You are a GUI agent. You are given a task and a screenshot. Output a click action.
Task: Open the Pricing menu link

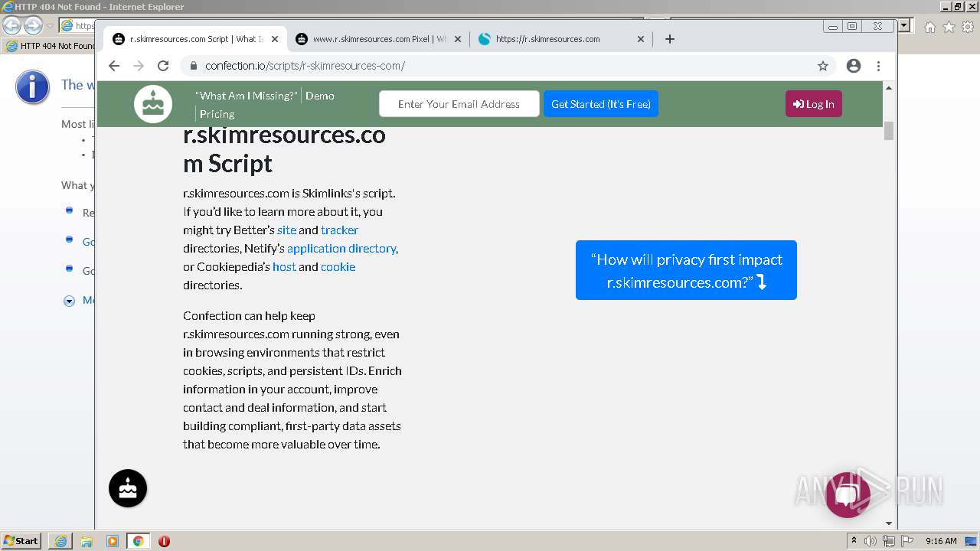[x=217, y=114]
